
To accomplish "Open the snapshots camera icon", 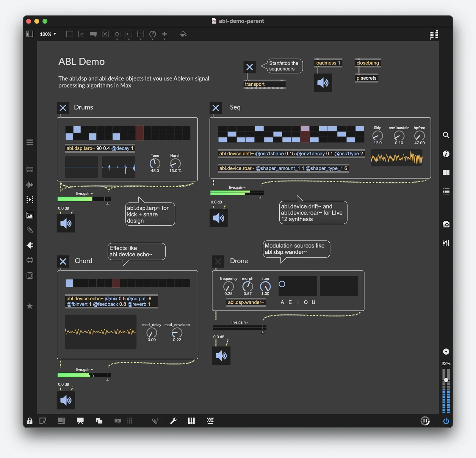I will click(446, 224).
